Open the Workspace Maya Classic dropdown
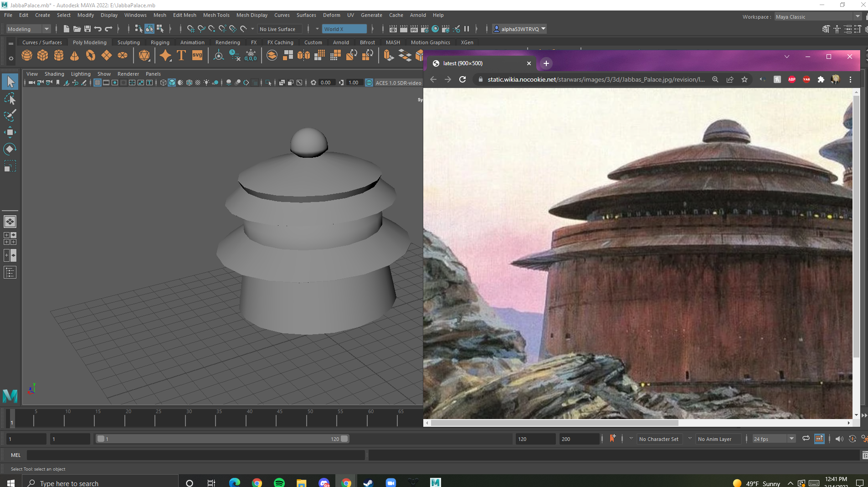 [818, 16]
